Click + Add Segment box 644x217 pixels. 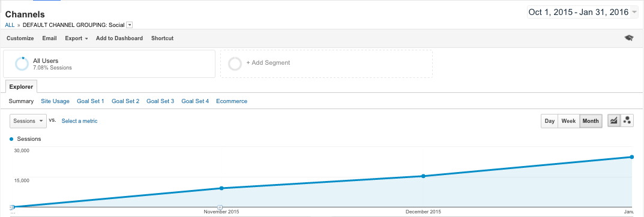[x=326, y=64]
